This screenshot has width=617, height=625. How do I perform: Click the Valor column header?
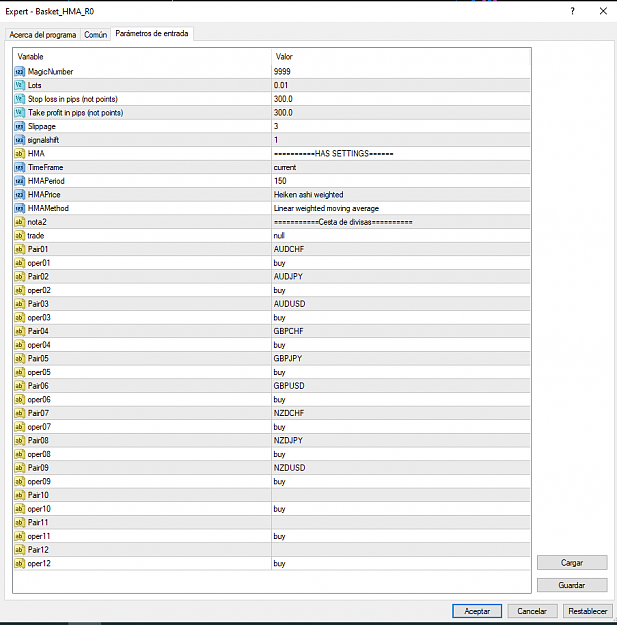[401, 57]
